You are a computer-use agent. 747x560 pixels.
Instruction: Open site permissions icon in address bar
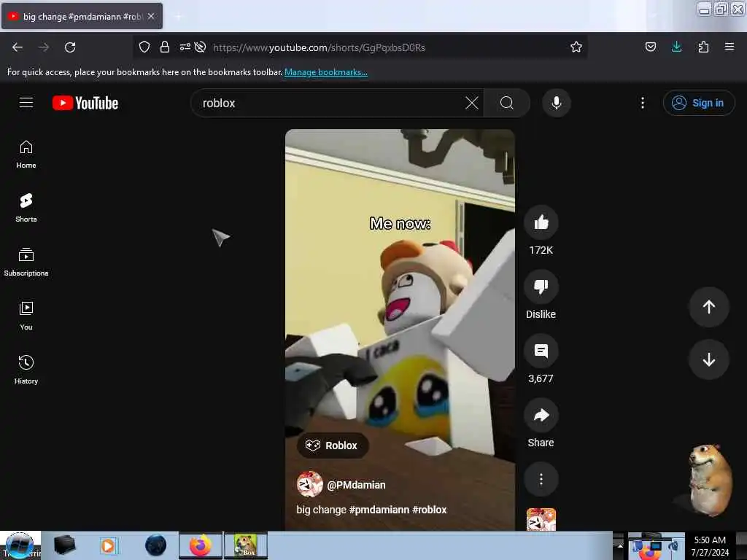click(x=185, y=47)
